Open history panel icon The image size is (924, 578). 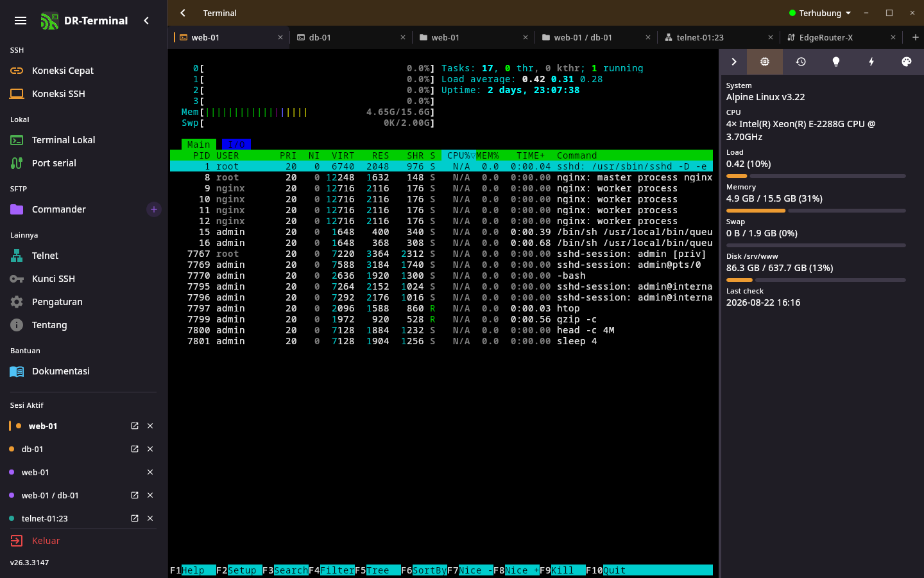point(801,62)
